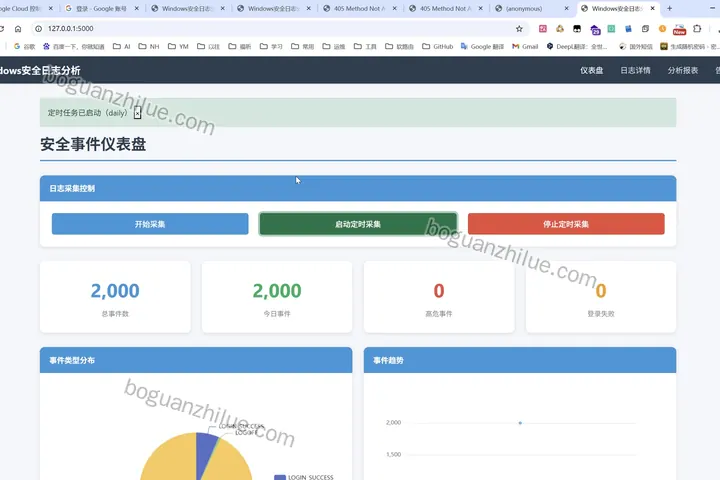Click the 开始采集 button

pos(150,224)
